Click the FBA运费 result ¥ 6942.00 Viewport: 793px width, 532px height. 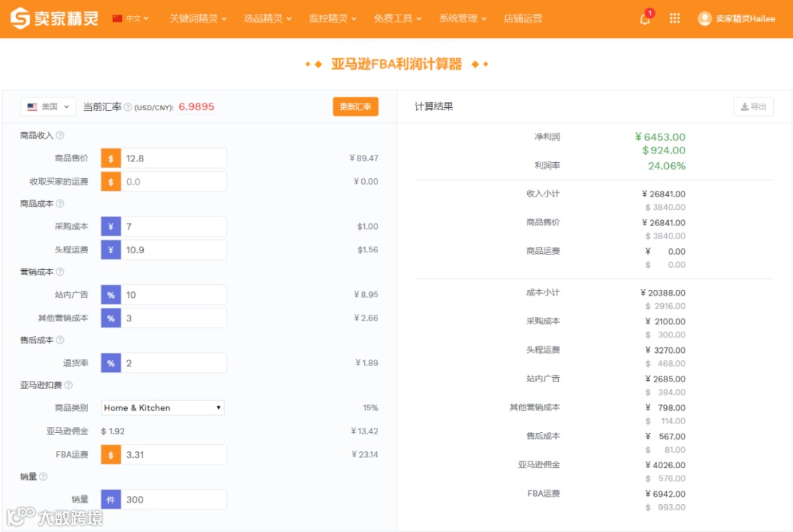pyautogui.click(x=665, y=494)
